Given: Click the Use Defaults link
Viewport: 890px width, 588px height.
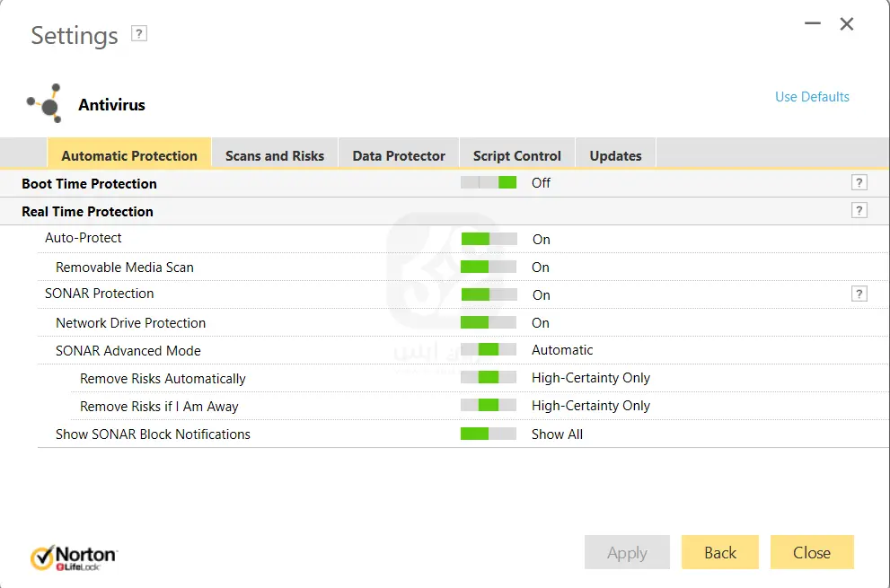Looking at the screenshot, I should [x=811, y=96].
